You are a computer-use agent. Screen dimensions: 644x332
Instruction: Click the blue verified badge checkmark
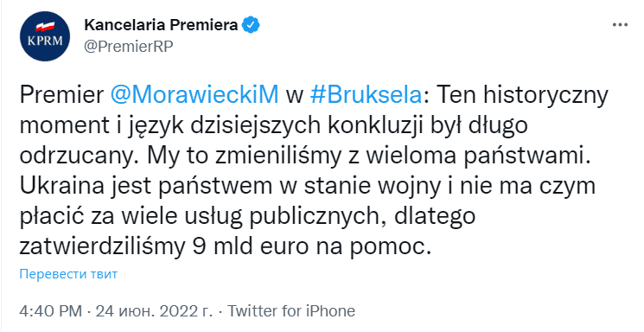click(x=250, y=25)
